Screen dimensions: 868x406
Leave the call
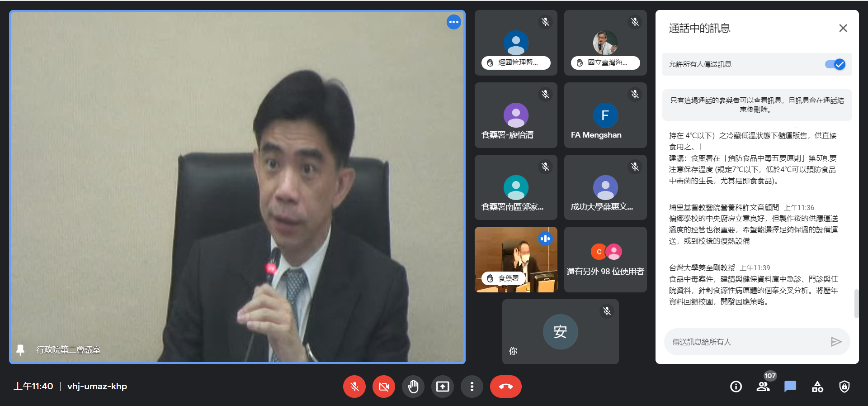click(506, 387)
